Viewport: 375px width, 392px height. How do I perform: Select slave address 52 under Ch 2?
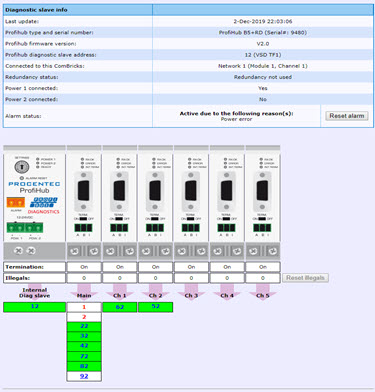(155, 307)
